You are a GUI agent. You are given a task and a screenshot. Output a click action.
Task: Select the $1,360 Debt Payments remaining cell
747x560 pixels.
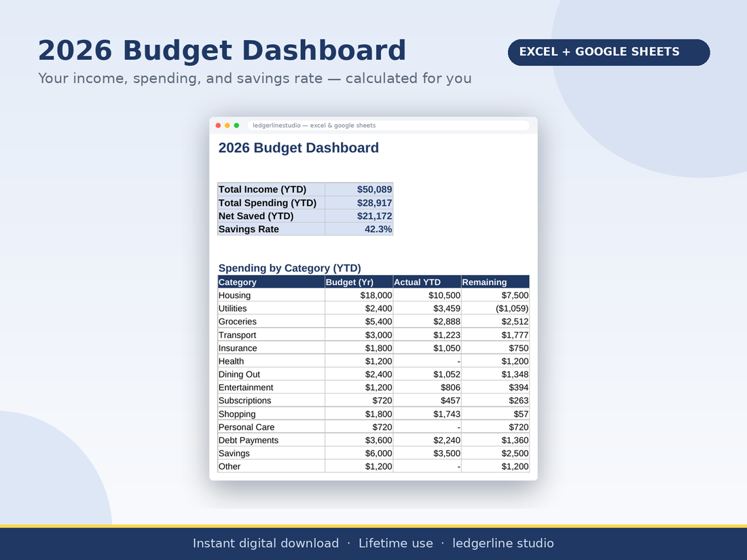[496, 440]
